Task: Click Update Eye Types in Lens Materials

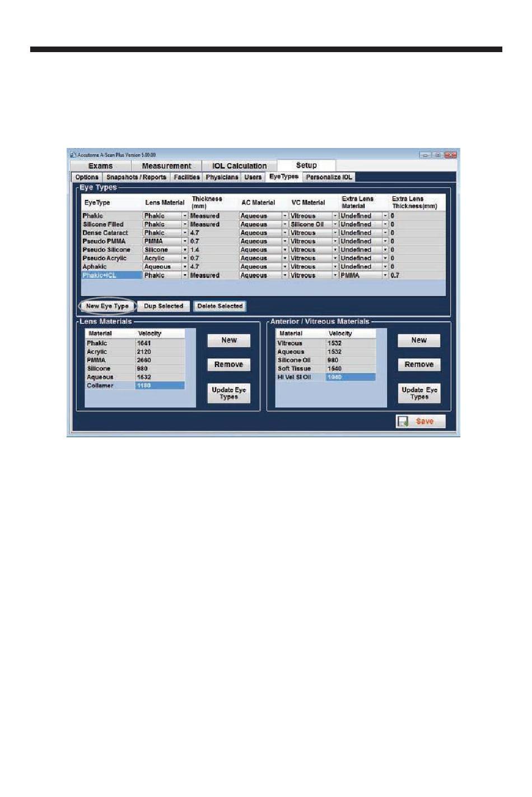Action: 229,393
